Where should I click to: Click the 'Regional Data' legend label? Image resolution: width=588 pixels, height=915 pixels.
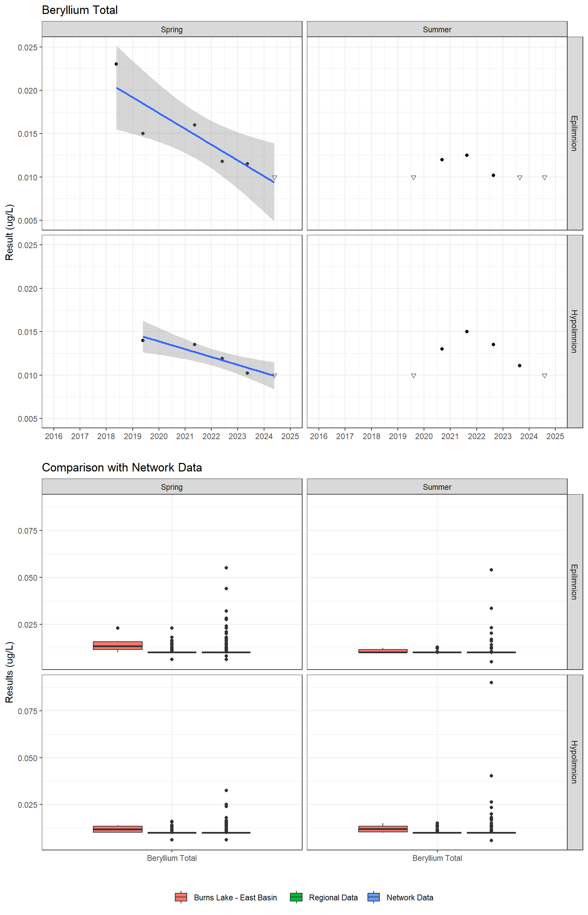[x=333, y=897]
